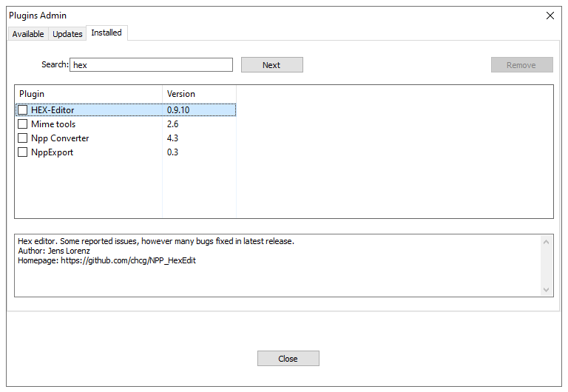This screenshot has height=392, width=568.
Task: Select the Installed tab
Action: coord(106,33)
